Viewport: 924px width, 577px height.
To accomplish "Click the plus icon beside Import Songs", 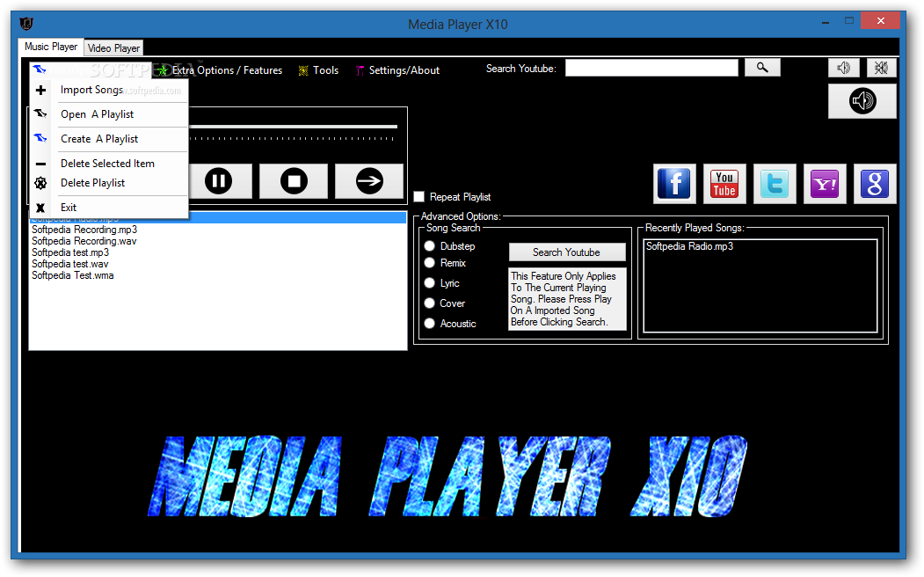I will pyautogui.click(x=40, y=91).
